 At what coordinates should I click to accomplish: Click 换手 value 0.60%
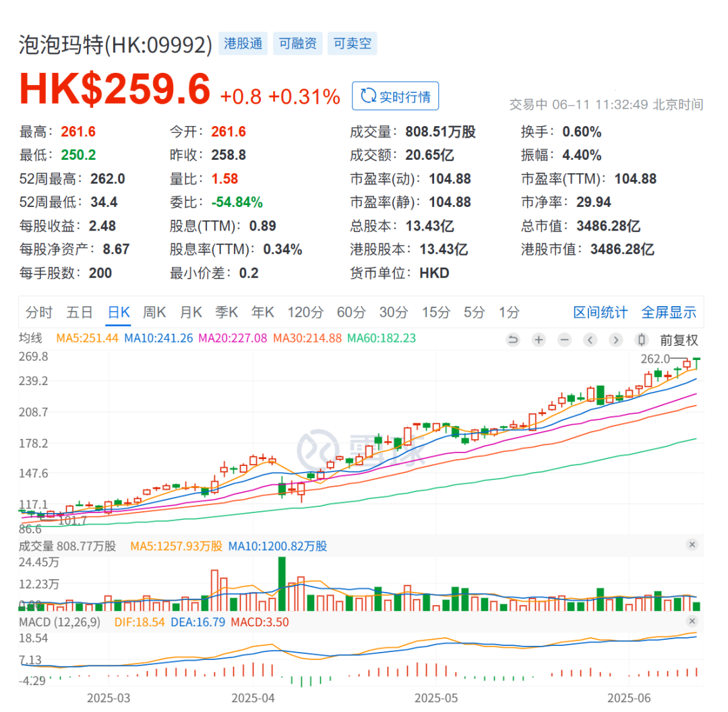point(582,132)
